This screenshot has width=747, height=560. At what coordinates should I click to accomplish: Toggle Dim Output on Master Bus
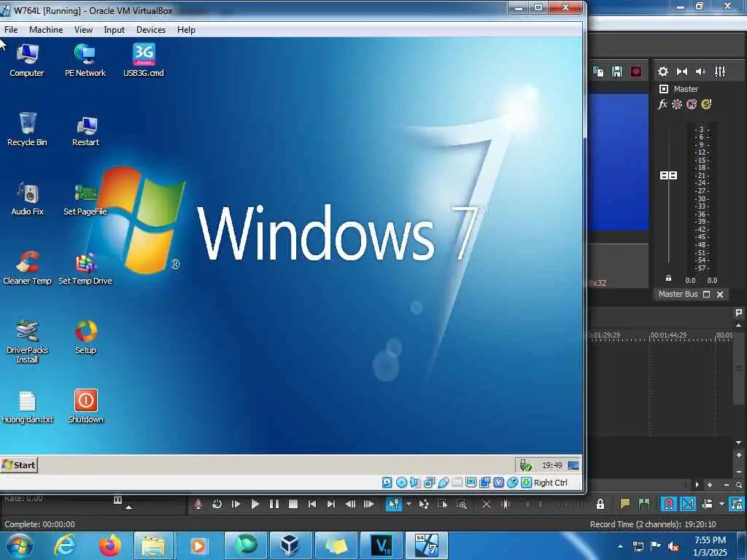(701, 71)
